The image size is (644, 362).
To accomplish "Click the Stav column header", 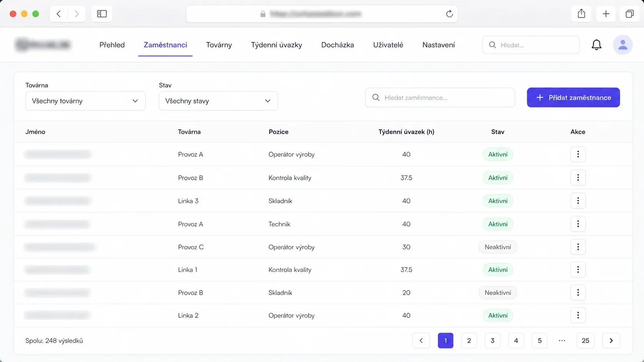I will point(498,132).
